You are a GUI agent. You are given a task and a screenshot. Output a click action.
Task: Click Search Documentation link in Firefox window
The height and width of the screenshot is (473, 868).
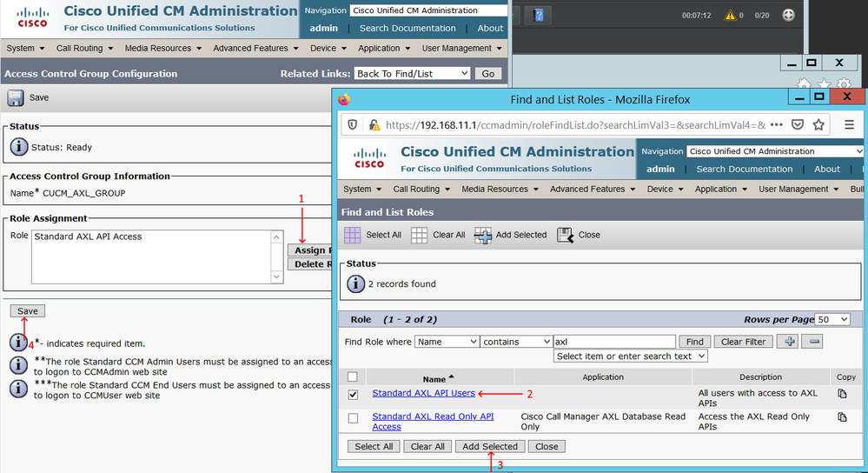[744, 169]
